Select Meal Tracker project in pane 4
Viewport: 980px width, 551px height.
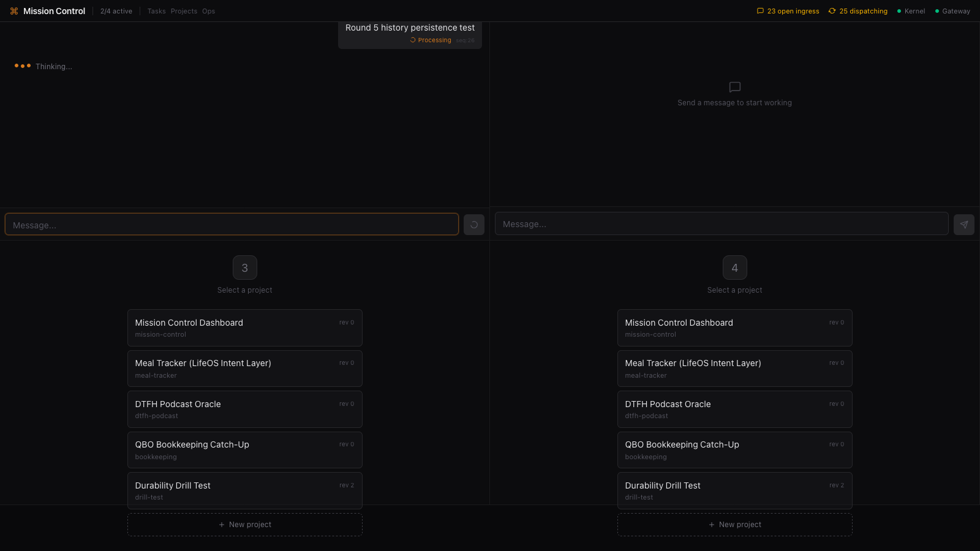(734, 369)
